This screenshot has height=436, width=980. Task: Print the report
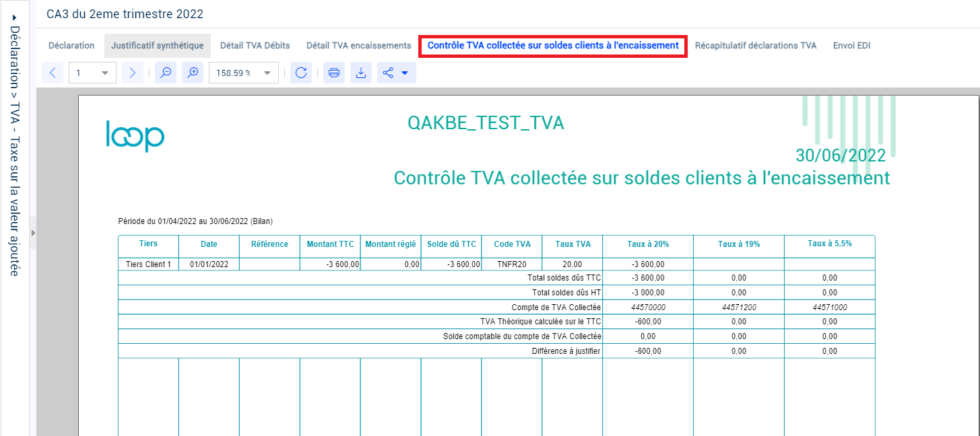pos(334,73)
